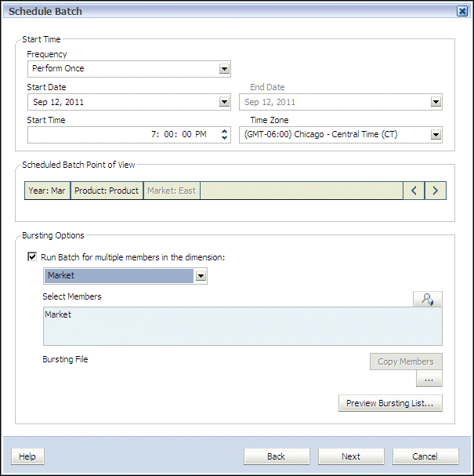This screenshot has width=474, height=476.
Task: Go Back to the previous step
Action: pos(276,456)
